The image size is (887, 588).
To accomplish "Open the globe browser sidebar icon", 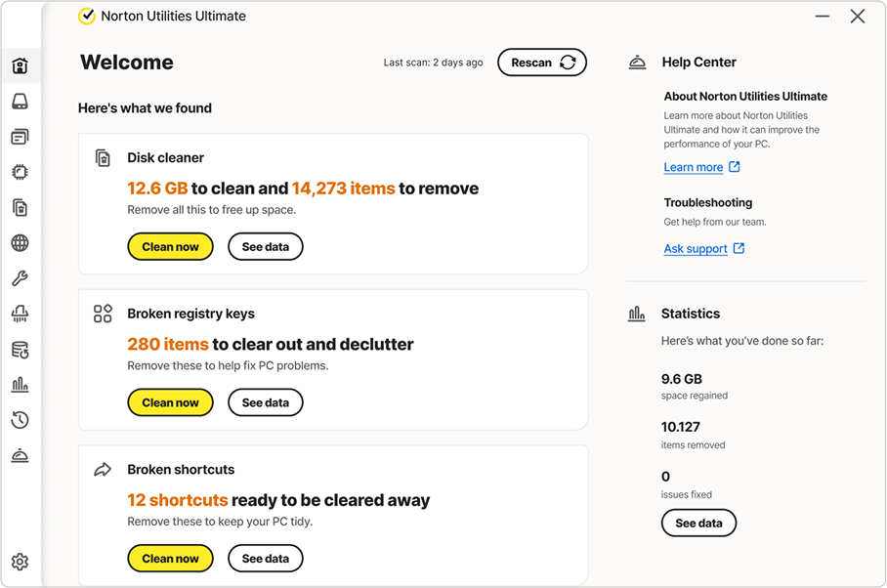I will point(20,243).
